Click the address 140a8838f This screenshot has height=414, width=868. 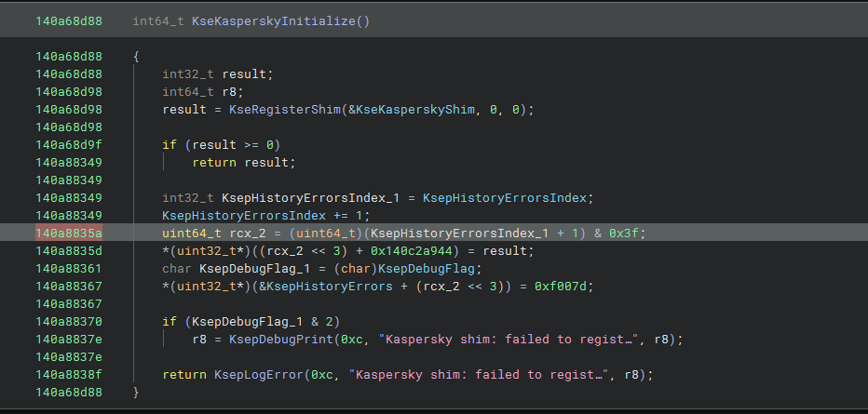(69, 375)
